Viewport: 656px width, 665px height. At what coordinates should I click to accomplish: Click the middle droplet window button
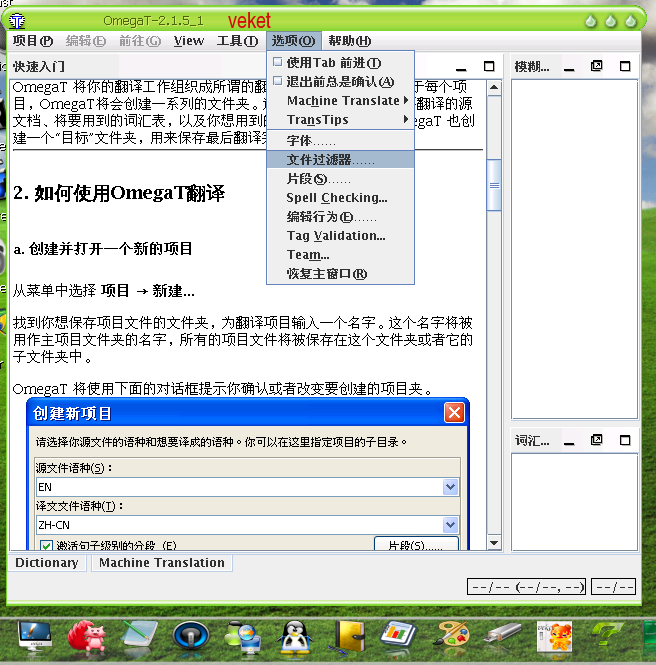pyautogui.click(x=611, y=21)
